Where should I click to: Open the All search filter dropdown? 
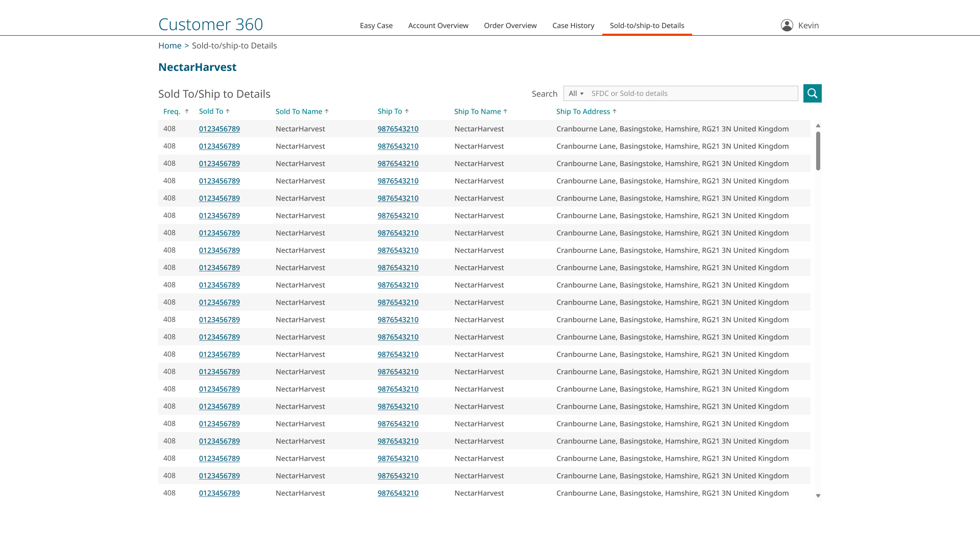tap(576, 93)
